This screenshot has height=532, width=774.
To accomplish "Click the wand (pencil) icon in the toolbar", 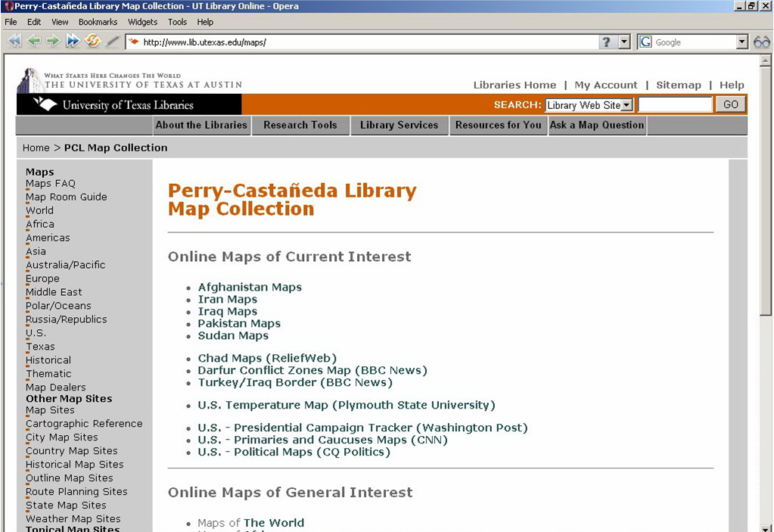I will click(113, 42).
